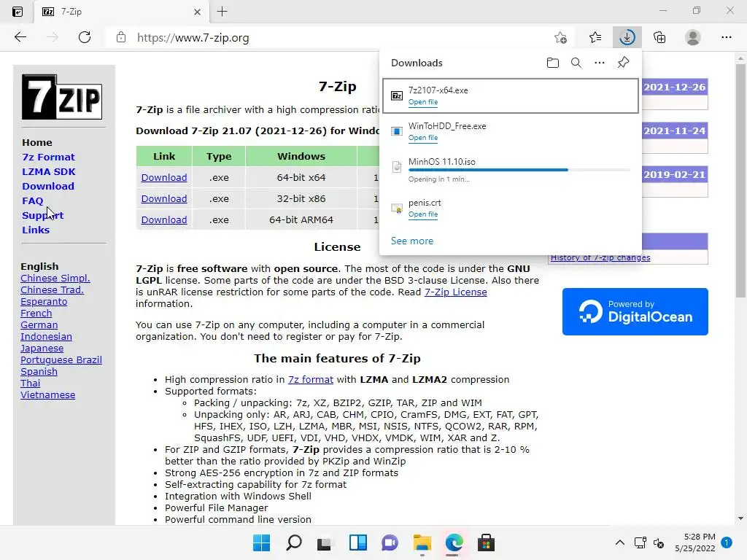Image resolution: width=747 pixels, height=560 pixels.
Task: Open the user profile icon
Action: [x=693, y=37]
